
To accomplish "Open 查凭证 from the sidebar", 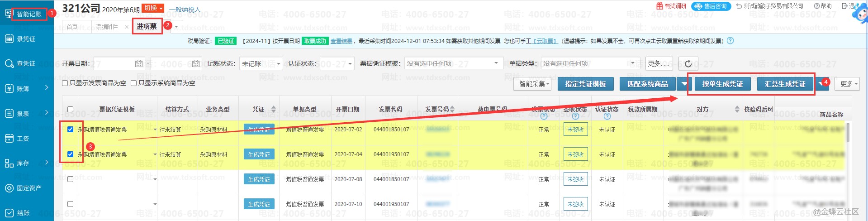I will [x=20, y=63].
